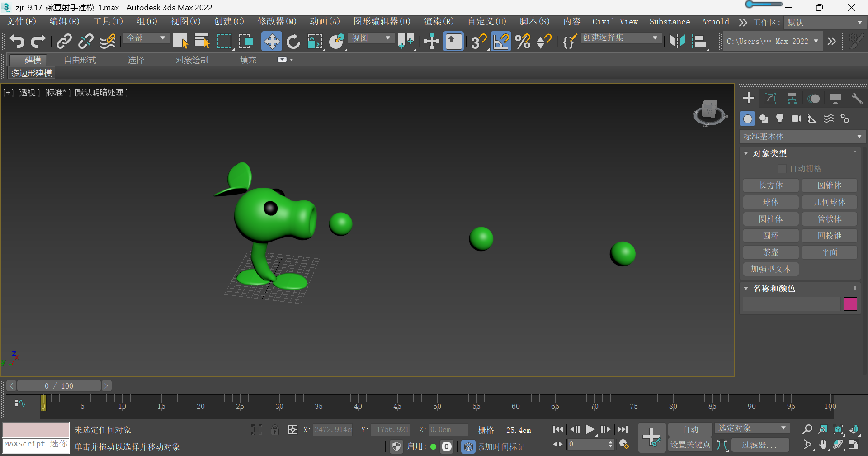This screenshot has width=868, height=456.
Task: Select the Link objects tool
Action: [x=64, y=42]
